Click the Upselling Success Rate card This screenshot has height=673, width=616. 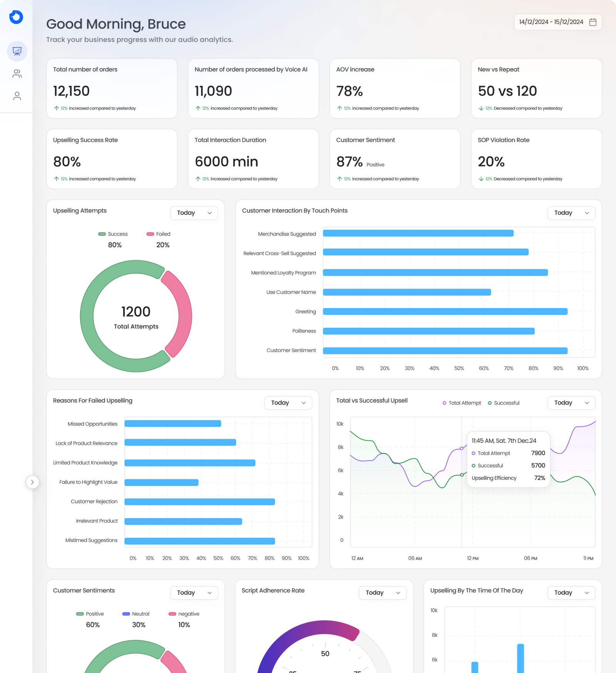(112, 159)
